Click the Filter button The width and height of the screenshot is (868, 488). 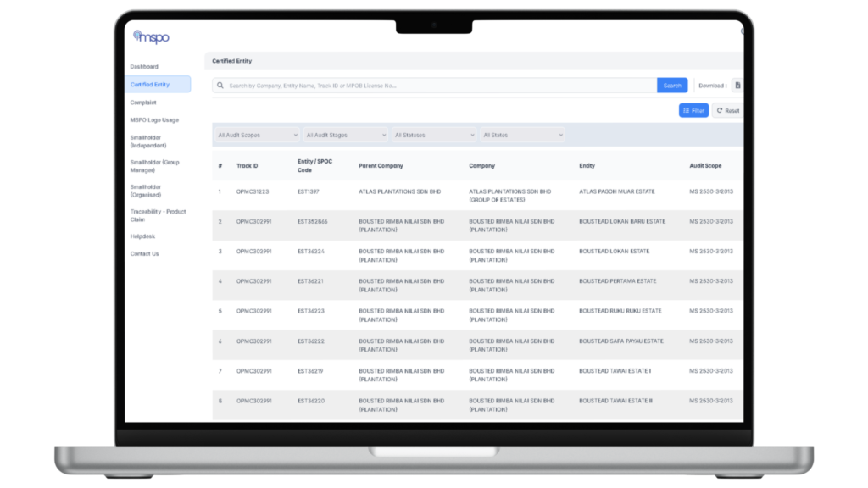[x=693, y=110]
